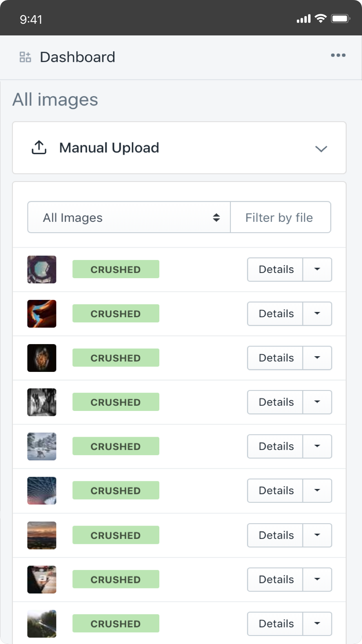Open the dropdown arrow beside the last Details button
The width and height of the screenshot is (362, 644).
tap(317, 623)
